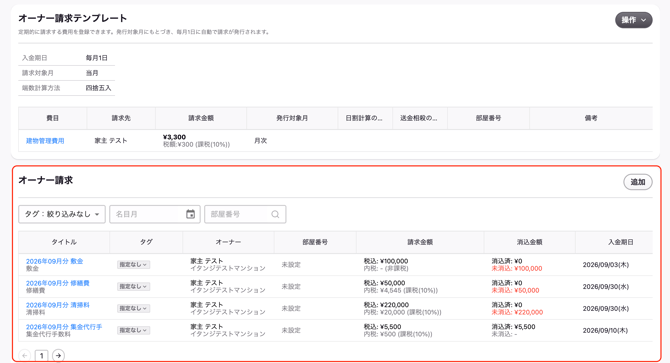Click the 請求金額 column header in オーナー請求 table
The height and width of the screenshot is (363, 670).
pos(420,242)
